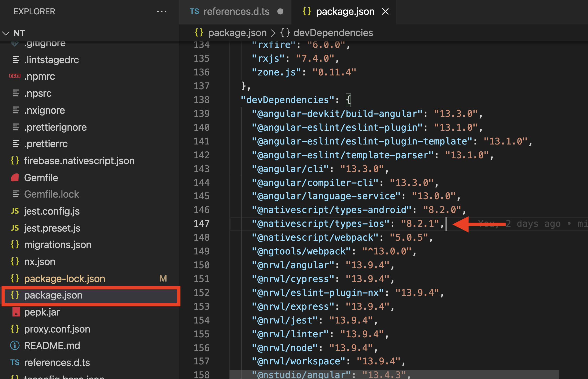Click the EXPLORER panel title
This screenshot has width=588, height=379.
(x=34, y=11)
